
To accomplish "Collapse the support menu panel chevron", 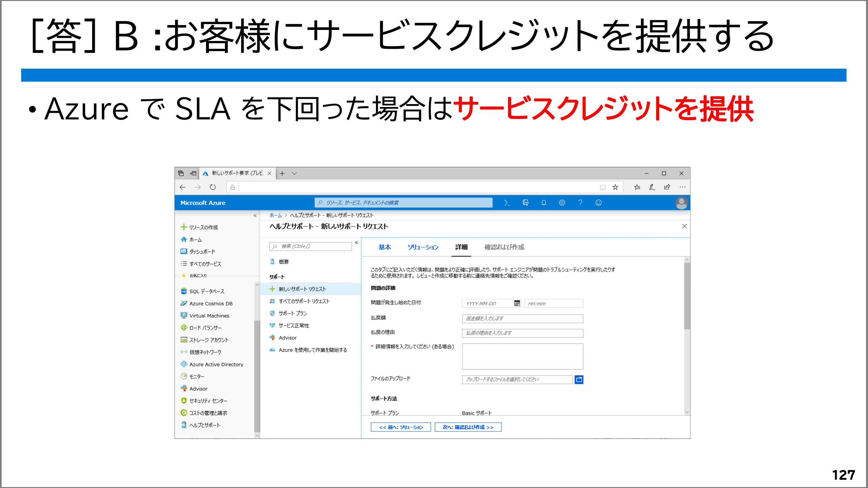I will point(356,242).
